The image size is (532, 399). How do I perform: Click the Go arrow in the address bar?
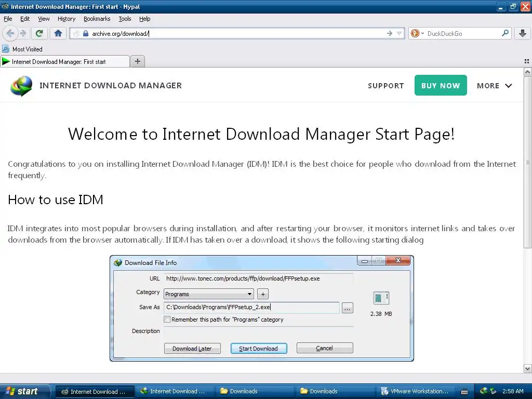[x=390, y=33]
